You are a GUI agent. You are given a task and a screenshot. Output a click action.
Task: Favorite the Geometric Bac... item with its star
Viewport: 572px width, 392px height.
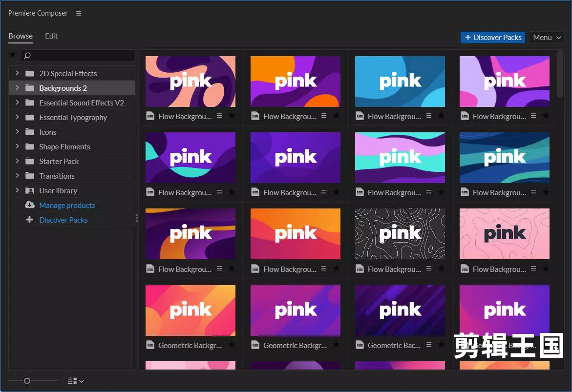[442, 344]
